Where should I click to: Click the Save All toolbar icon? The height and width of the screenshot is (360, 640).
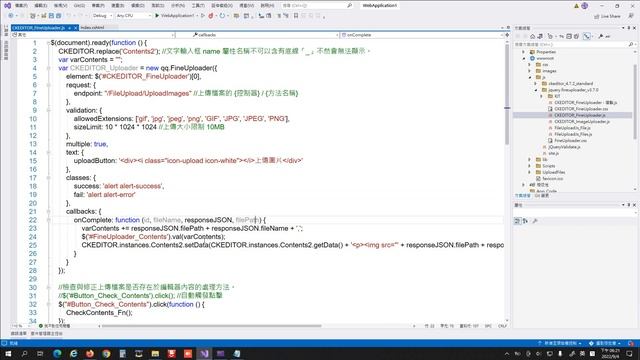[x=58, y=16]
